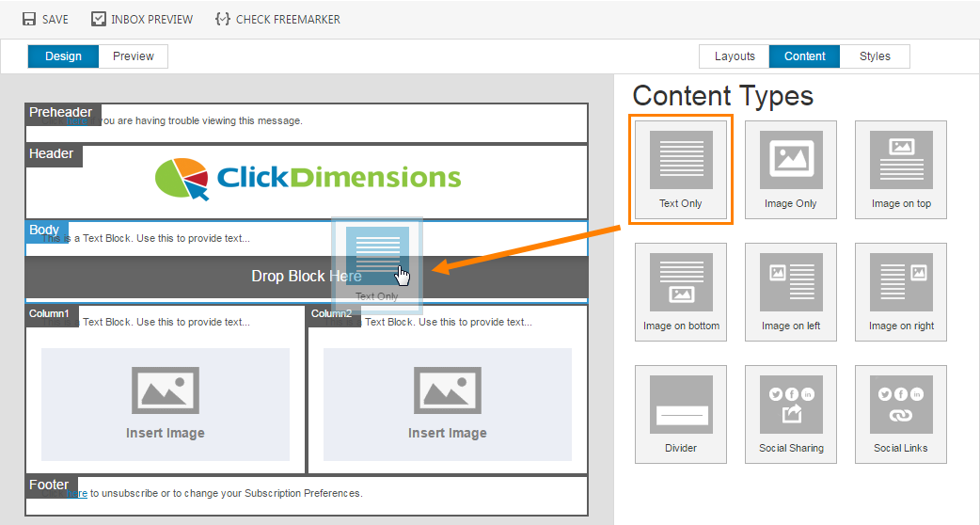The width and height of the screenshot is (980, 525).
Task: Open the Styles tab
Action: pos(875,56)
